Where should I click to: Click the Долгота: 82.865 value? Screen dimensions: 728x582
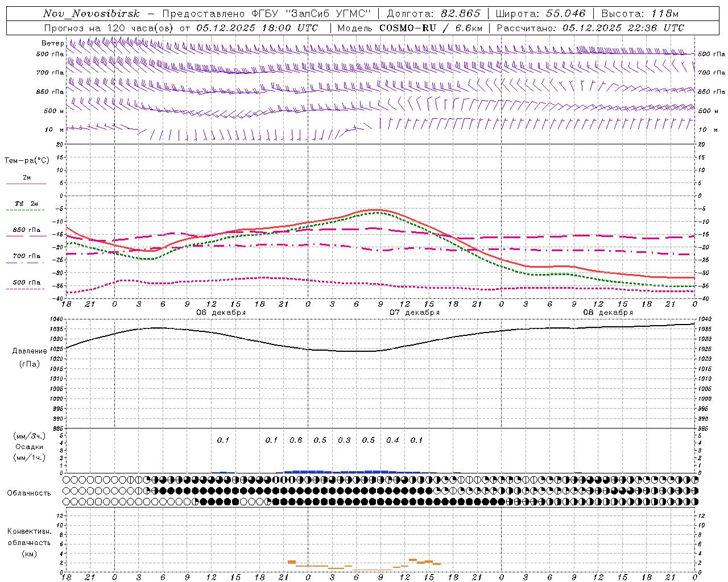click(433, 14)
